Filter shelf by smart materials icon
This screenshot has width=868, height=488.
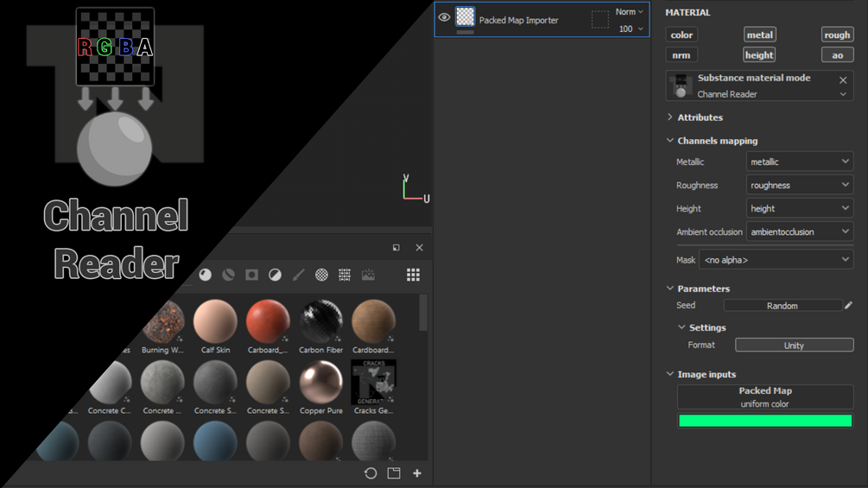(229, 275)
